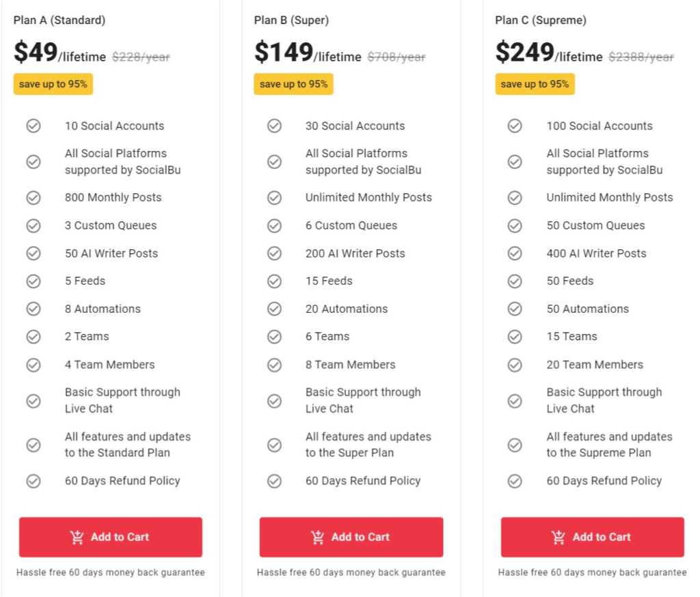Click money back guarantee text under Plan C

(x=593, y=572)
